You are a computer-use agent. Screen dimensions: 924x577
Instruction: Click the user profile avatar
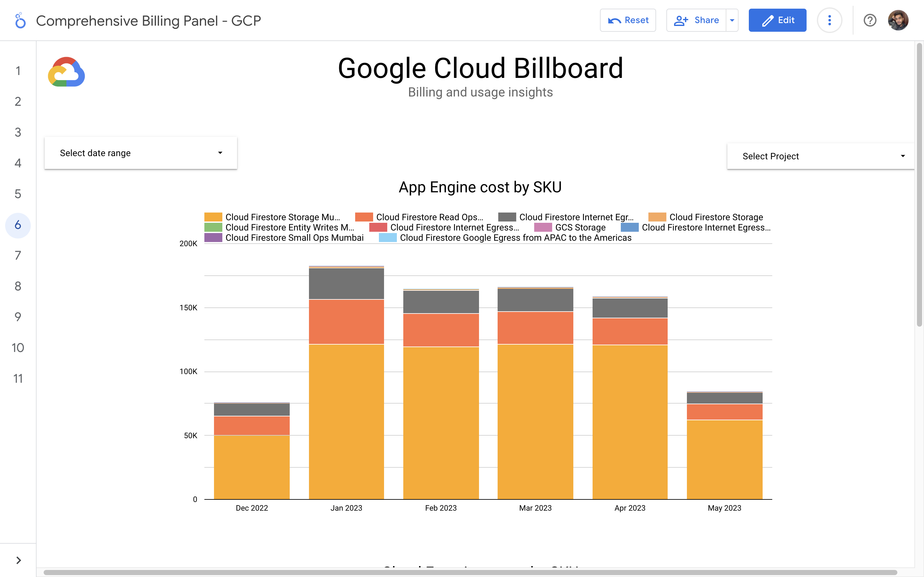(x=898, y=20)
